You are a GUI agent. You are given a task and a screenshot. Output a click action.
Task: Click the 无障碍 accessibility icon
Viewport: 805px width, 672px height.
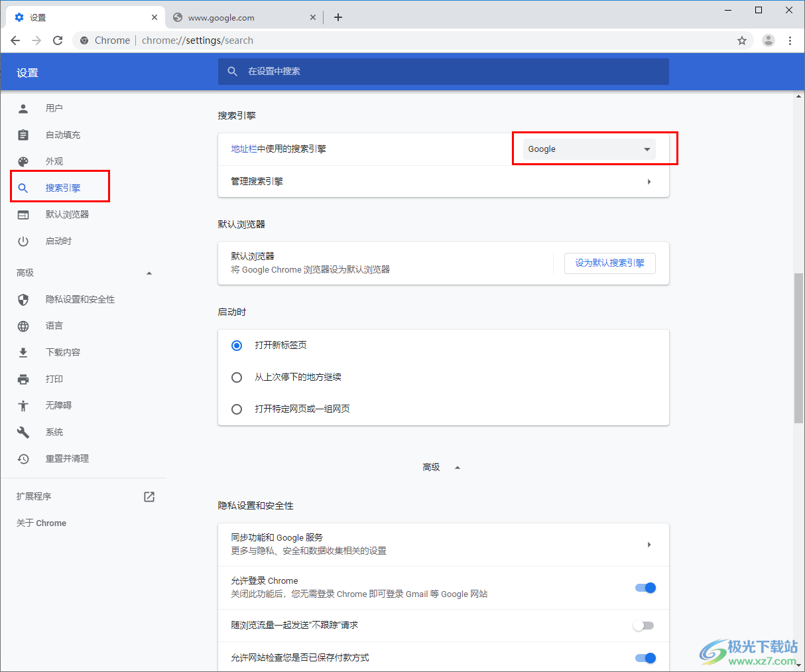coord(23,405)
